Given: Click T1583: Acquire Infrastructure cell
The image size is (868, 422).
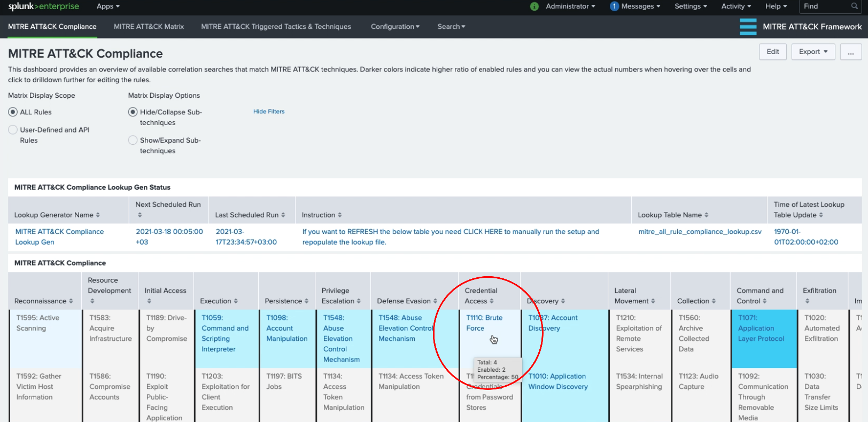Looking at the screenshot, I should (x=110, y=339).
